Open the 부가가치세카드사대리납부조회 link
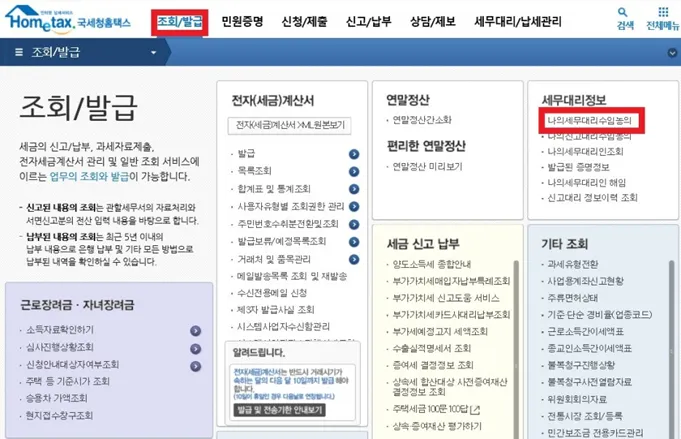681x439 pixels. pyautogui.click(x=451, y=314)
